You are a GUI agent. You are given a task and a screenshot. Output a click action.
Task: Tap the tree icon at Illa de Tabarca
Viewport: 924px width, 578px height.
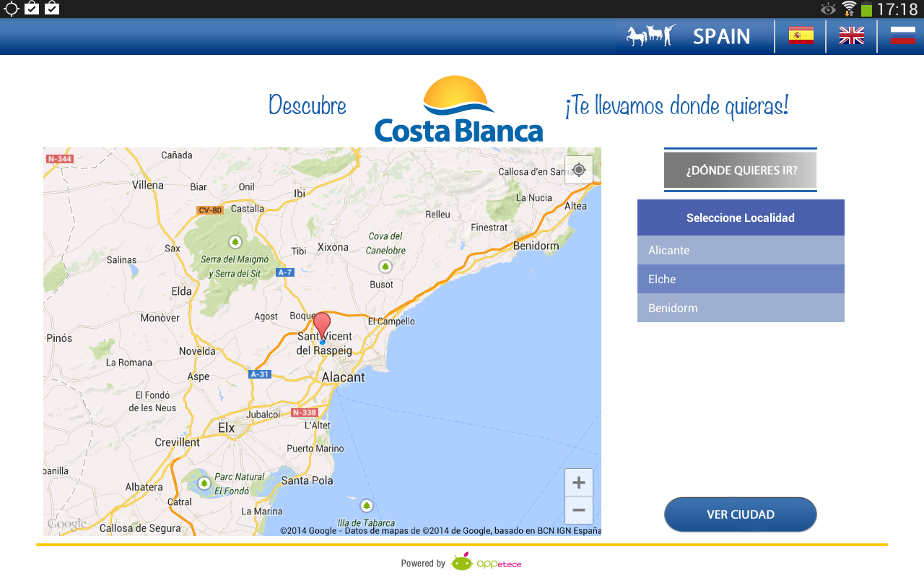click(x=367, y=506)
